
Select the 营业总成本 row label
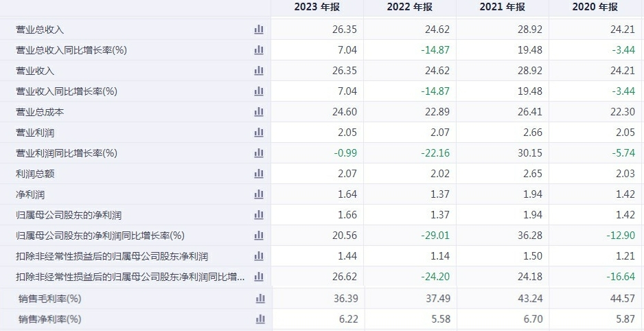40,112
